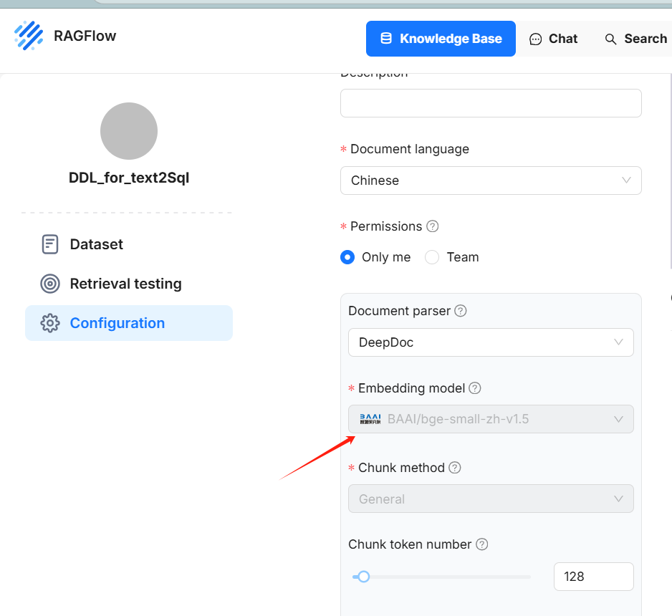Open the Document language dropdown
Viewport: 672px width, 616px height.
(491, 181)
